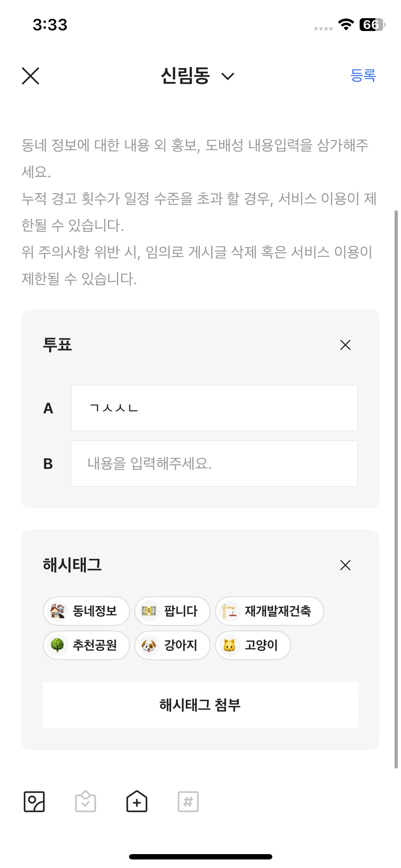Viewport: 401px width, 868px height.
Task: Tap the home indicator bar at bottom
Action: (200, 857)
